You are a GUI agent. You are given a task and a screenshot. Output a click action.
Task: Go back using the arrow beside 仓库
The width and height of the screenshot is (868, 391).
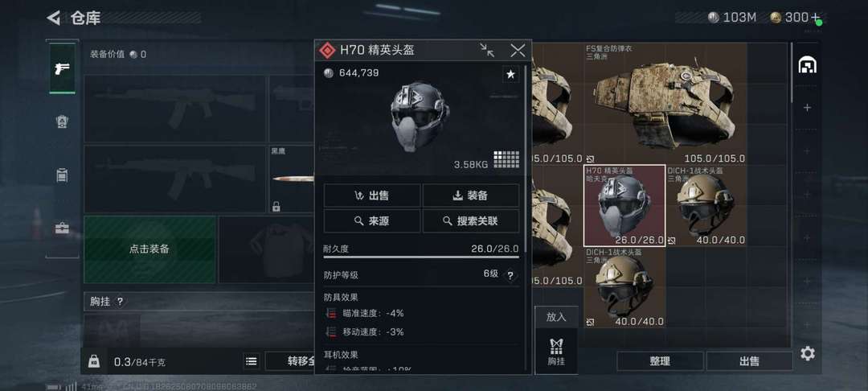coord(53,18)
